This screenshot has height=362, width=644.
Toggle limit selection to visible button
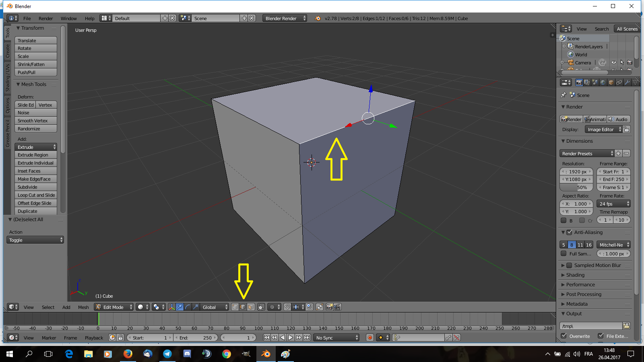click(261, 307)
